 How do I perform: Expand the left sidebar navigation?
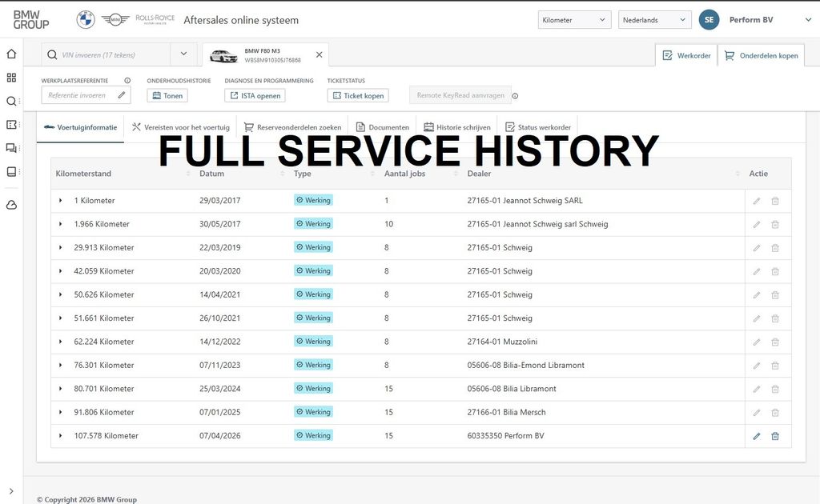pos(11,491)
